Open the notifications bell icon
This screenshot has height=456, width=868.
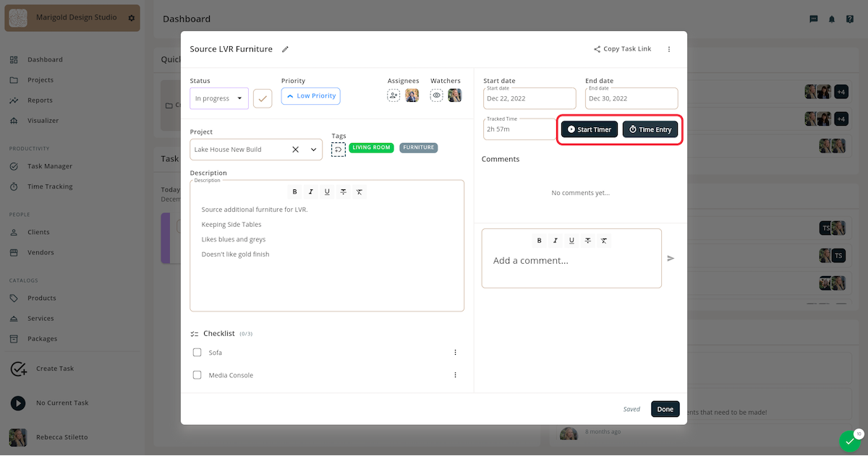[832, 19]
